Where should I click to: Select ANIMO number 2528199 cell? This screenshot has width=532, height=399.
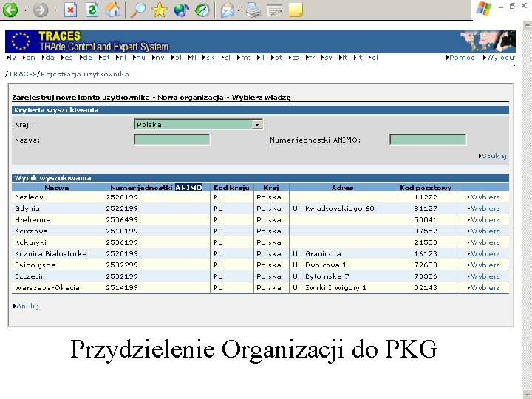(122, 197)
